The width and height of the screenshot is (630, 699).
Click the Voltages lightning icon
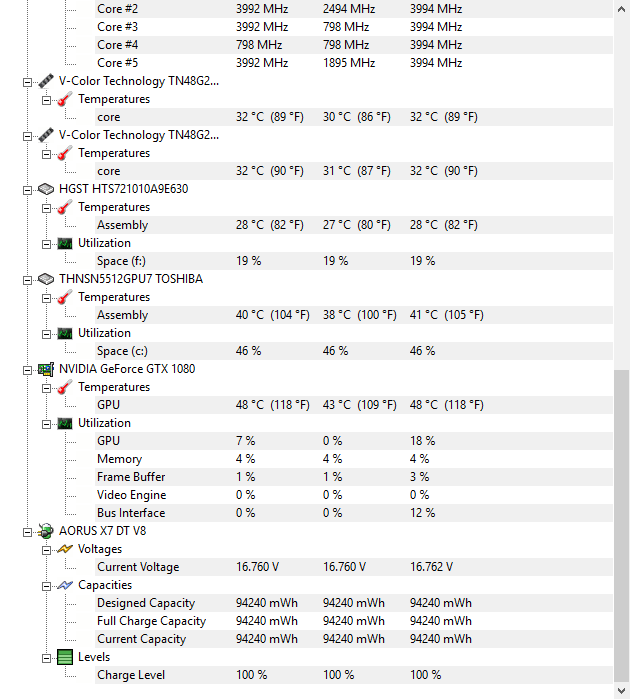click(65, 549)
